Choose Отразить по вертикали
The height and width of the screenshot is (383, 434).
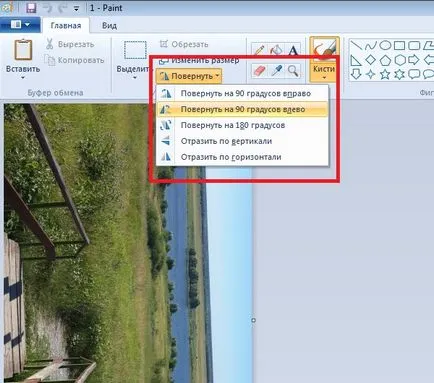[x=242, y=141]
